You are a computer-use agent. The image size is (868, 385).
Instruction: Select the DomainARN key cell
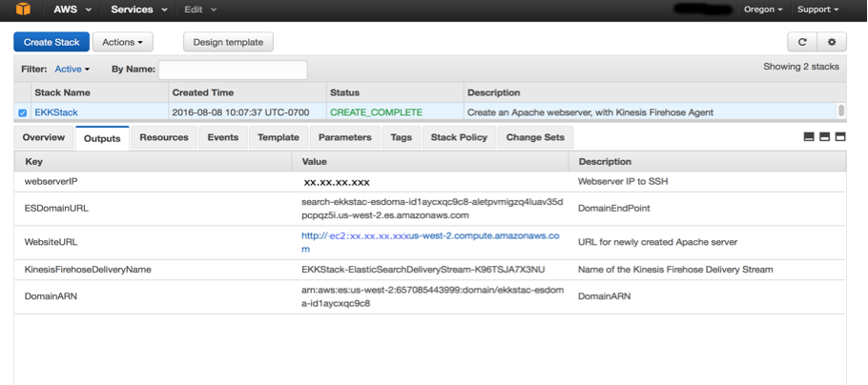pyautogui.click(x=51, y=296)
